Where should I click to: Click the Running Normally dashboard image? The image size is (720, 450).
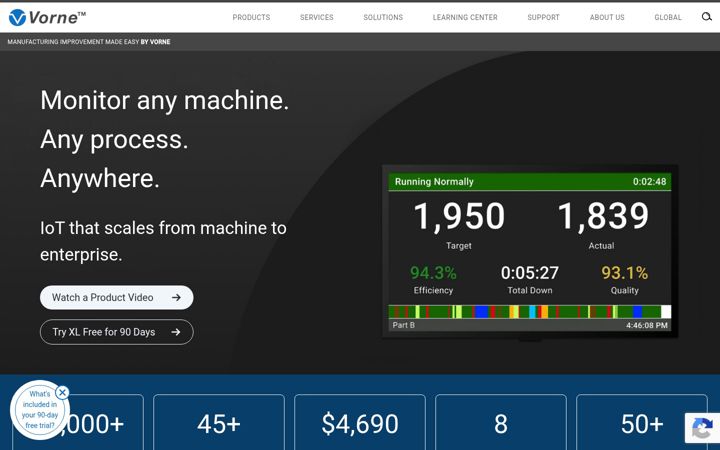point(530,252)
